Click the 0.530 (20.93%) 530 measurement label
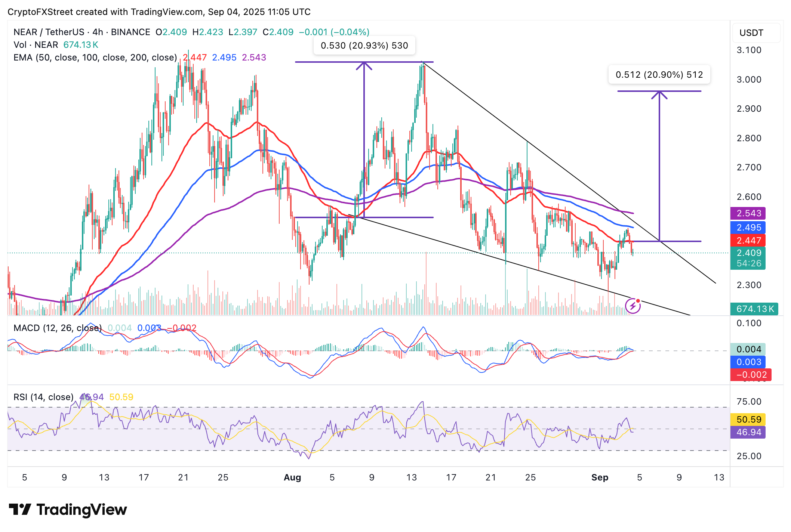This screenshot has width=791, height=532. [364, 46]
